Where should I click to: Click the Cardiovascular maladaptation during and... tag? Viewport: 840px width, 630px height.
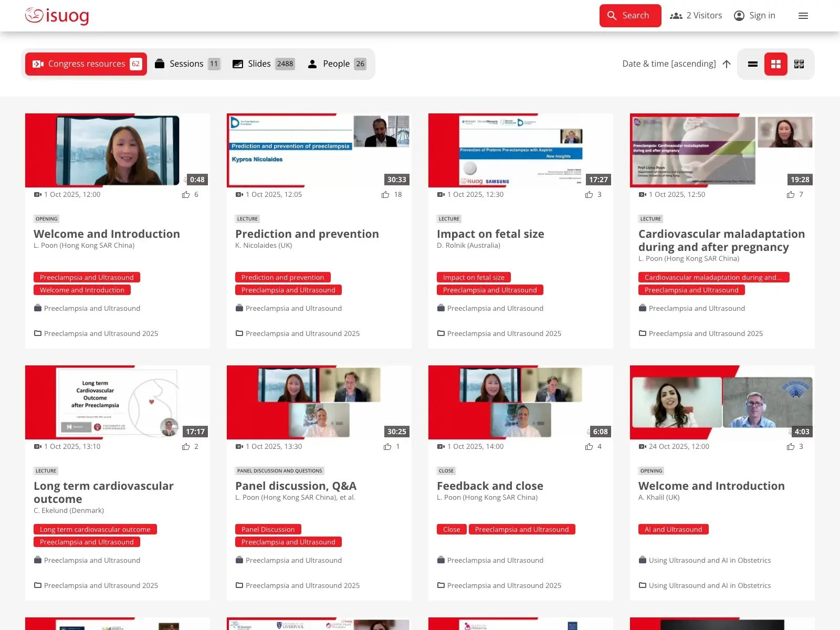(713, 277)
